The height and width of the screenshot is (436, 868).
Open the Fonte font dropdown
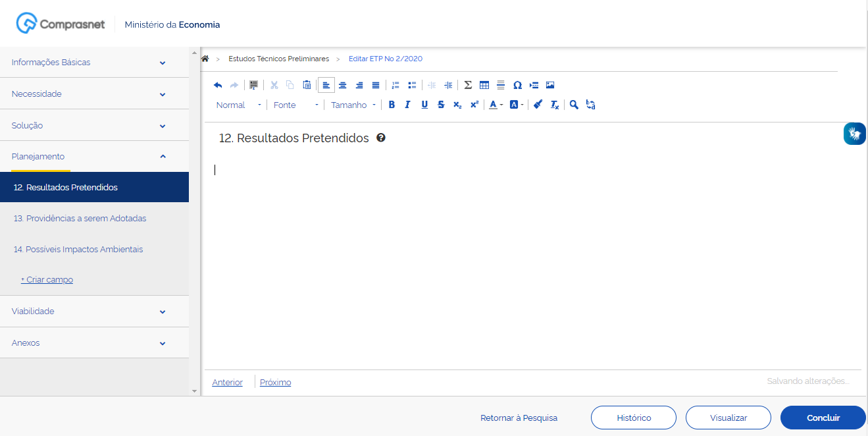pos(295,105)
